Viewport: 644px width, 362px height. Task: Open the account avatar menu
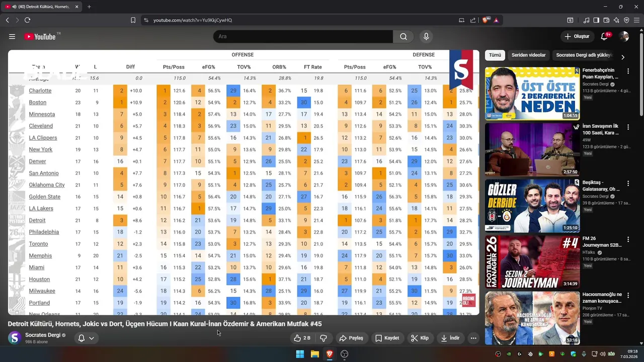point(624,36)
